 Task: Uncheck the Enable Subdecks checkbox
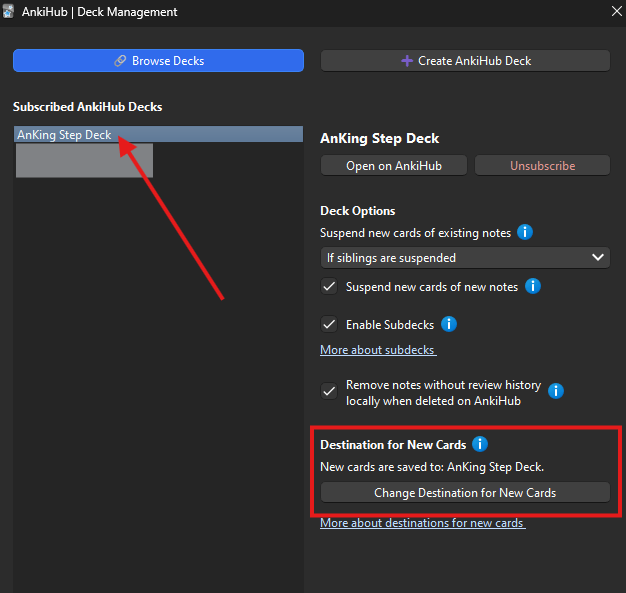[x=329, y=324]
